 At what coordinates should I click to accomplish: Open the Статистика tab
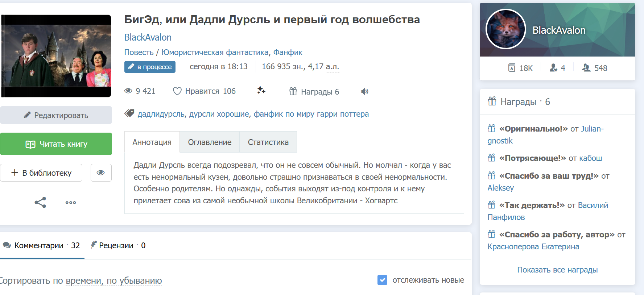coord(268,142)
